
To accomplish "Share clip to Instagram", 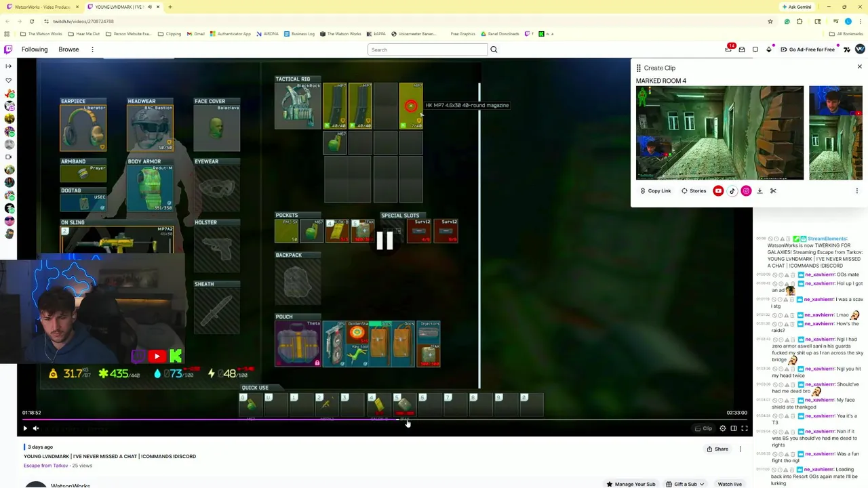I will 746,191.
